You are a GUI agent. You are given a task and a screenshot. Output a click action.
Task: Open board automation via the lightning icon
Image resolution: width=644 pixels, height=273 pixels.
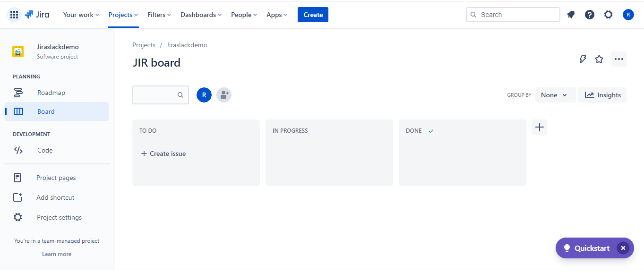(x=583, y=59)
